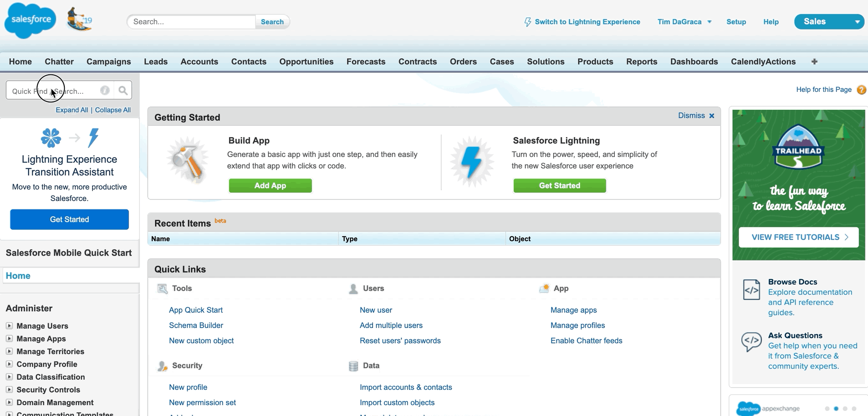Screen dimensions: 868x416
Task: Select the Data icon in Quick Links
Action: tap(353, 366)
